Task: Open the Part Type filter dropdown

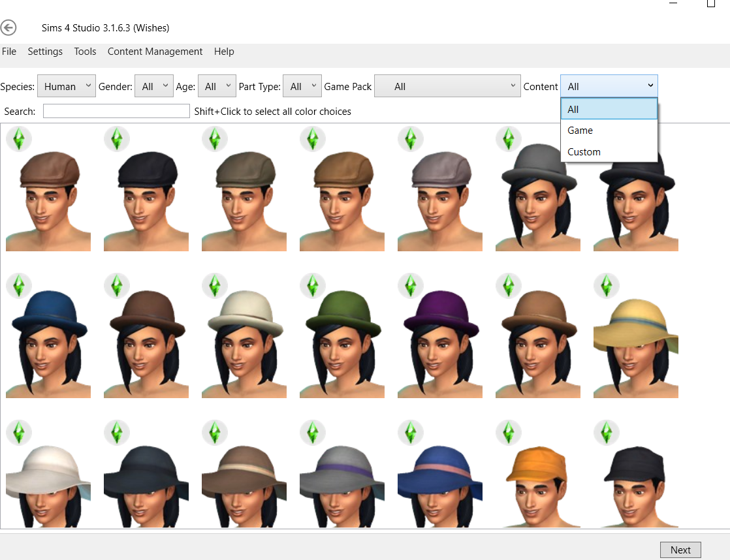Action: [302, 86]
